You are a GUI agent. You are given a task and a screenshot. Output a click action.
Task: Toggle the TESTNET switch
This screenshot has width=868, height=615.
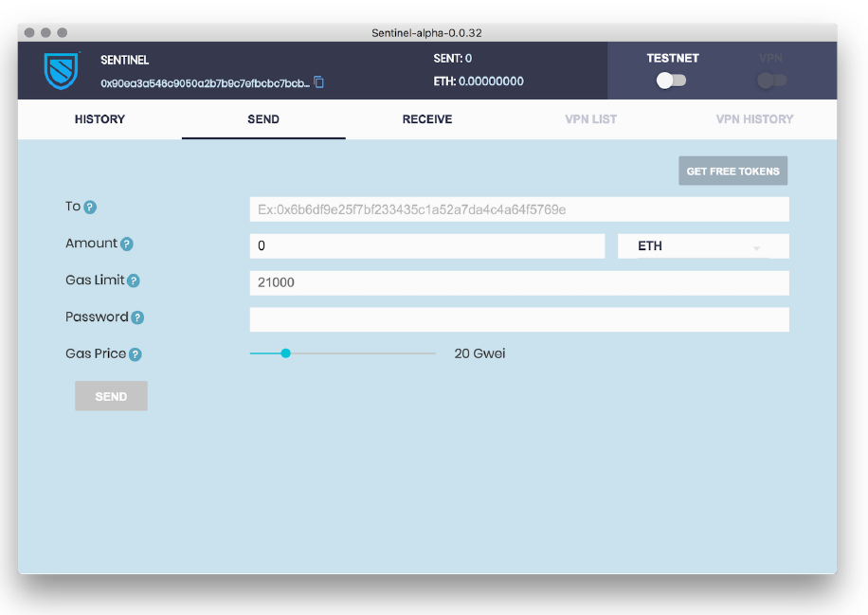672,81
